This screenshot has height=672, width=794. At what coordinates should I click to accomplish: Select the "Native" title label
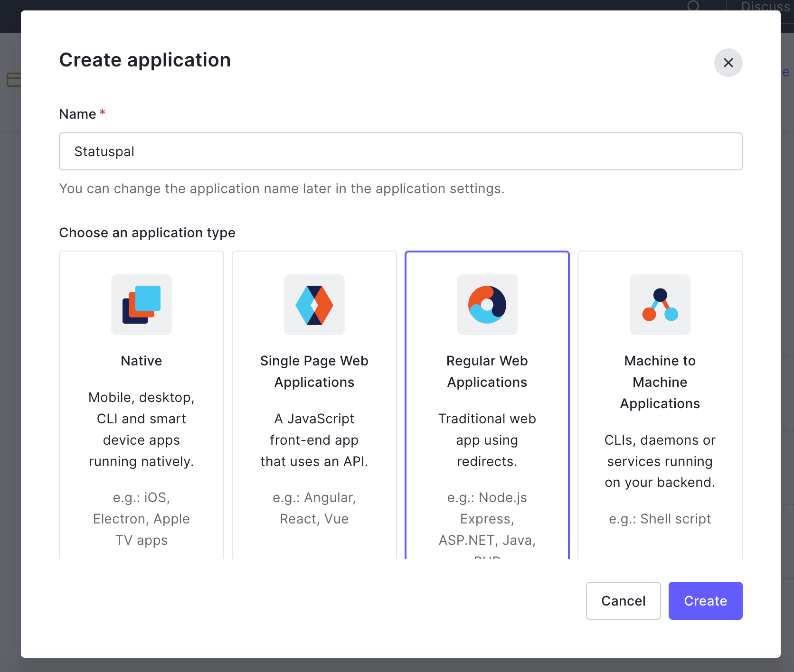[142, 361]
